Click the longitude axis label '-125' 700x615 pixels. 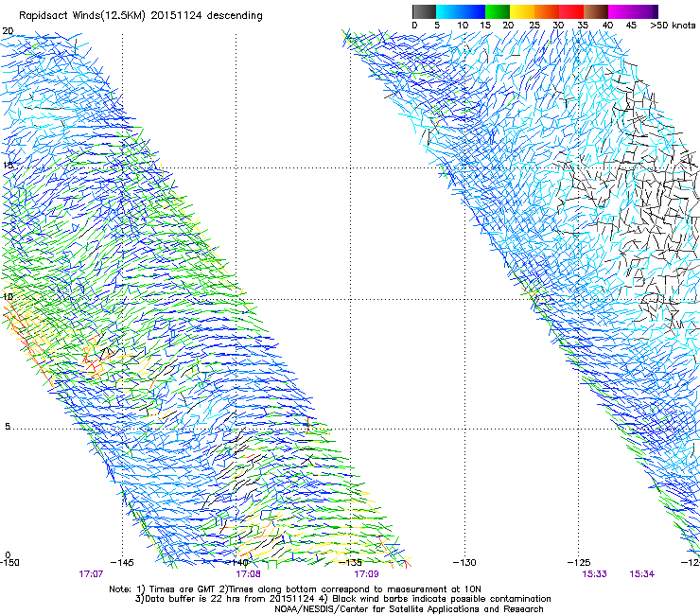tap(579, 563)
